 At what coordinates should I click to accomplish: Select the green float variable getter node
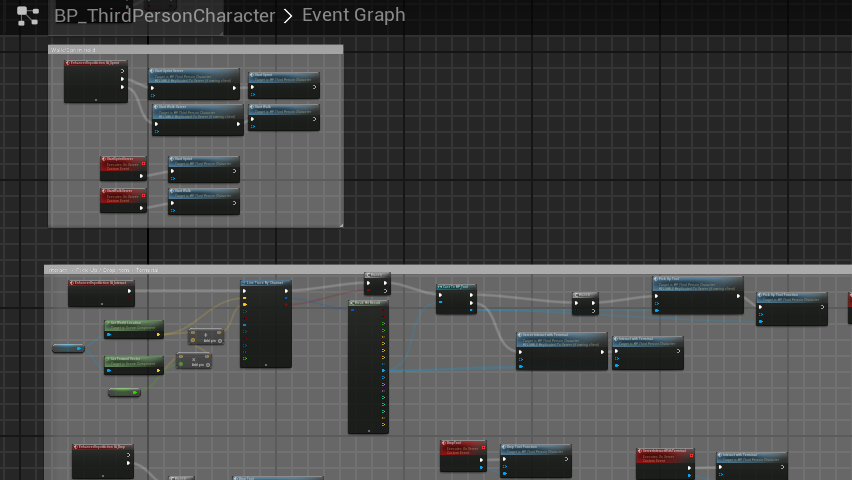pyautogui.click(x=124, y=392)
